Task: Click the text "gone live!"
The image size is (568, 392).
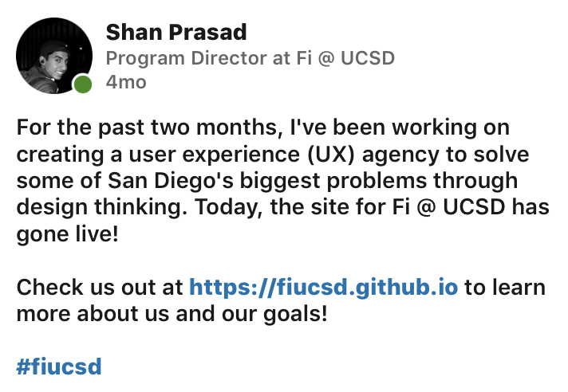Action: (x=67, y=234)
